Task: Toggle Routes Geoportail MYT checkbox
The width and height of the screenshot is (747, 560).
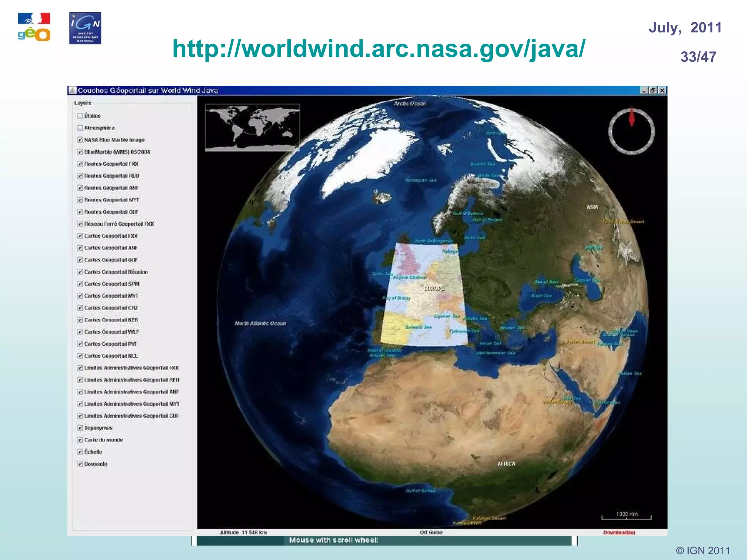Action: point(80,200)
